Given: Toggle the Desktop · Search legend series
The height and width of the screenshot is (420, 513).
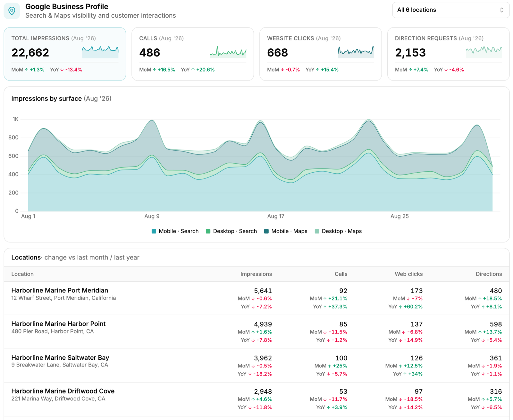Looking at the screenshot, I should coord(231,231).
